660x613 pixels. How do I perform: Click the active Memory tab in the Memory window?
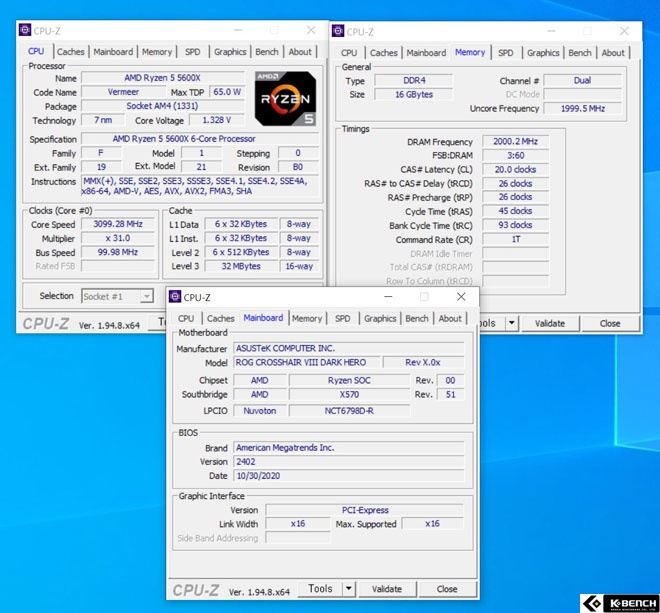(x=470, y=52)
